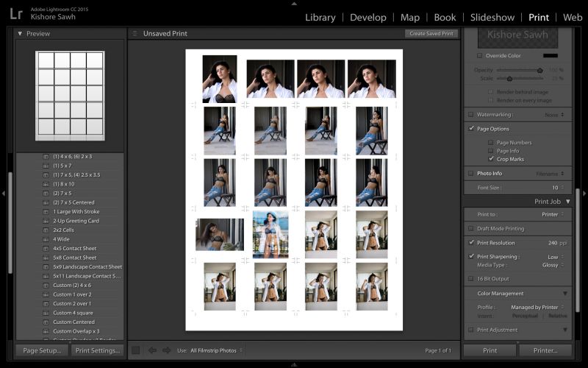588x368 pixels.
Task: Go to the next page arrow
Action: click(166, 350)
